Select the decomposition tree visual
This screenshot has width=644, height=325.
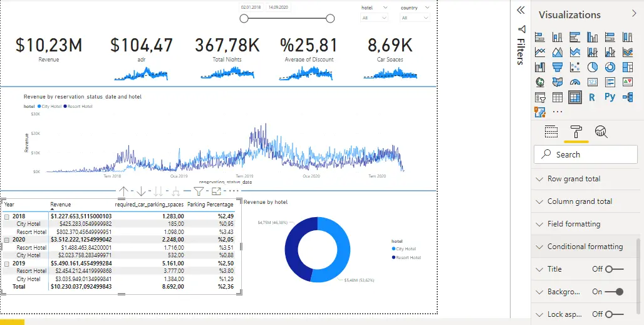[628, 97]
